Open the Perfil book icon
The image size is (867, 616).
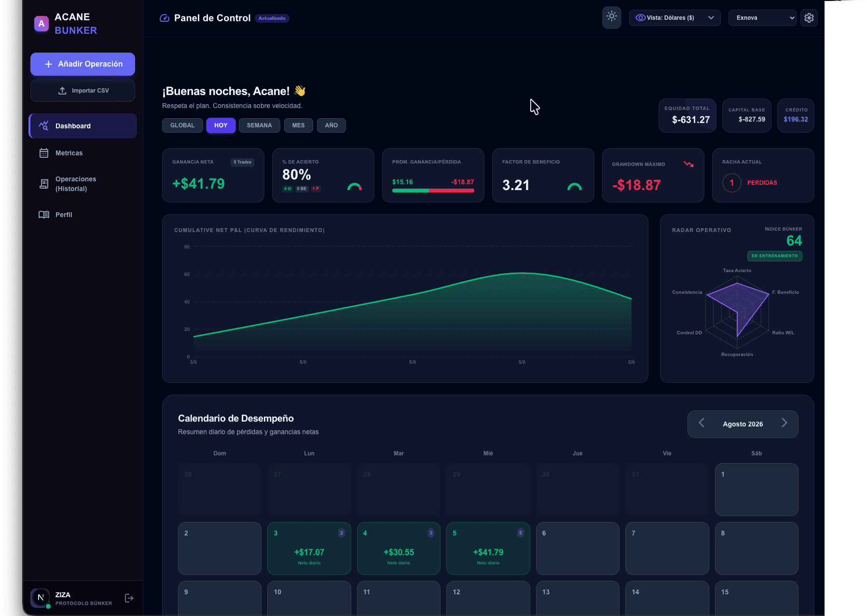click(44, 215)
